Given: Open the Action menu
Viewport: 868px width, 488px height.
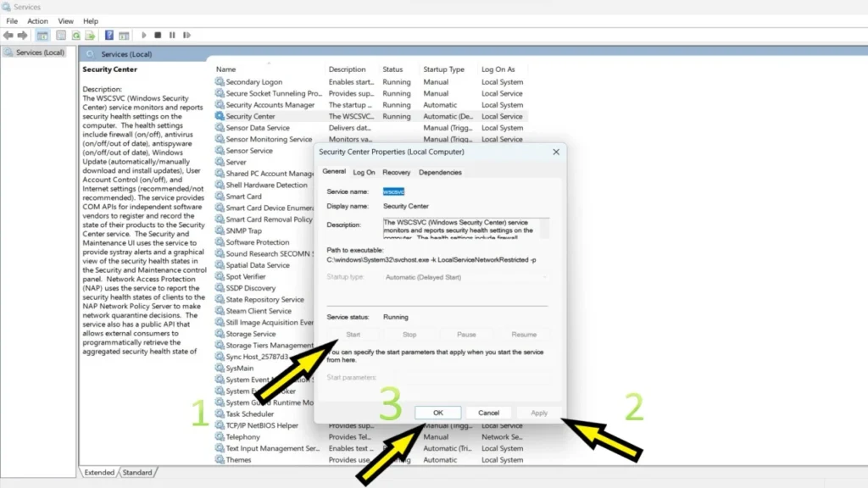Looking at the screenshot, I should point(37,21).
